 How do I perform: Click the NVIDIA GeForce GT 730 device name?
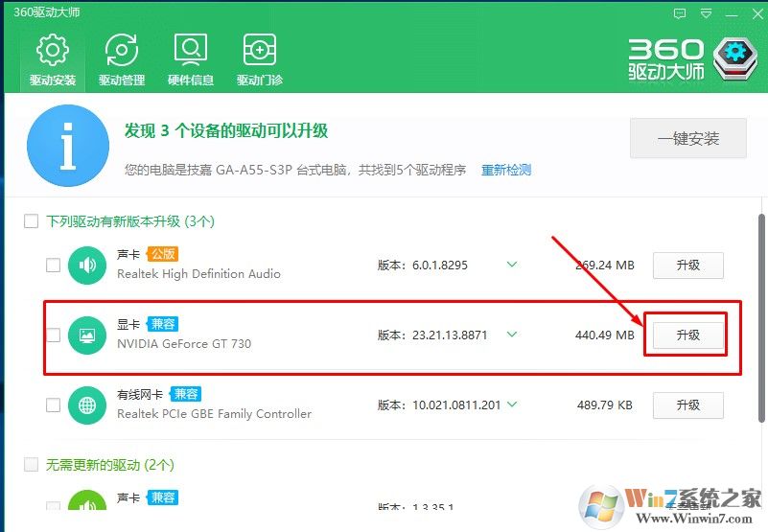coord(184,344)
